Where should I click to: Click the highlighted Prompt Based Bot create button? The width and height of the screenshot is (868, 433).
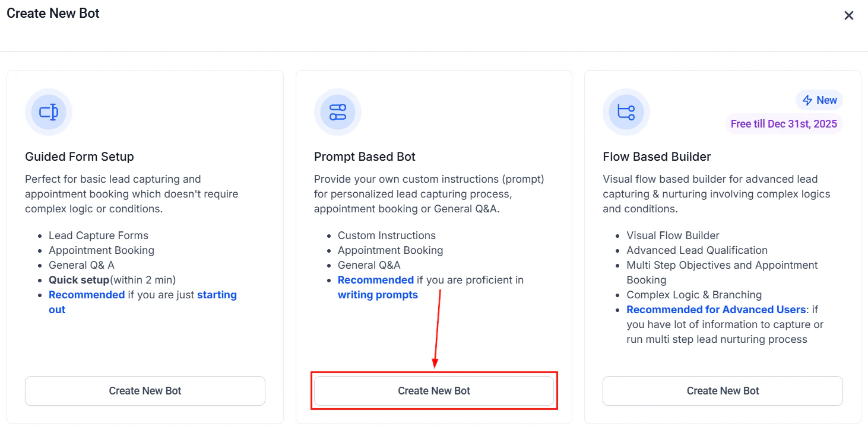434,390
